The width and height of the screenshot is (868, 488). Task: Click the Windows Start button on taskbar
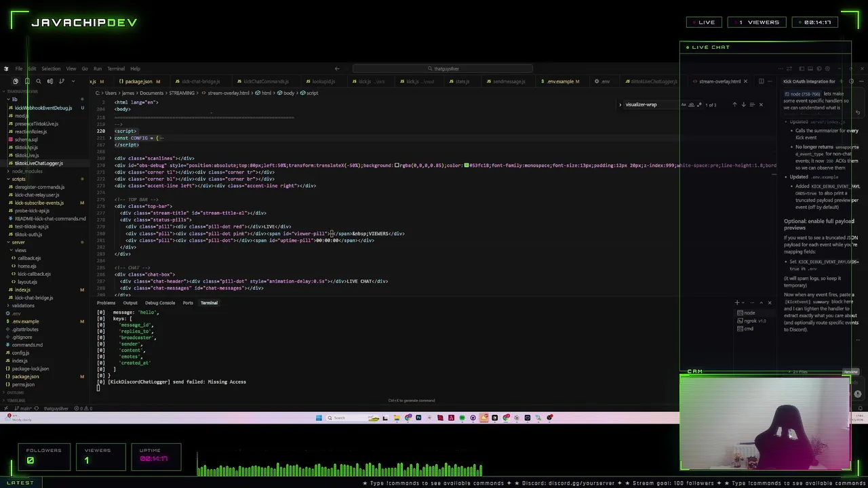[x=319, y=418]
